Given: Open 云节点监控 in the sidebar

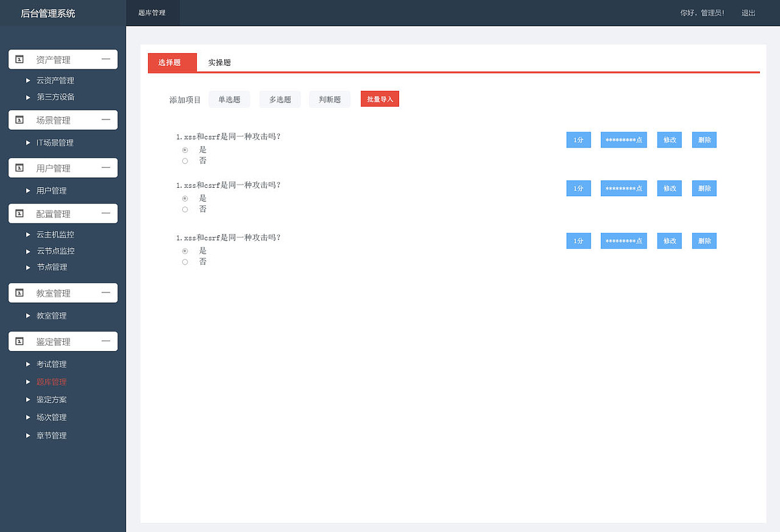Looking at the screenshot, I should click(x=55, y=251).
